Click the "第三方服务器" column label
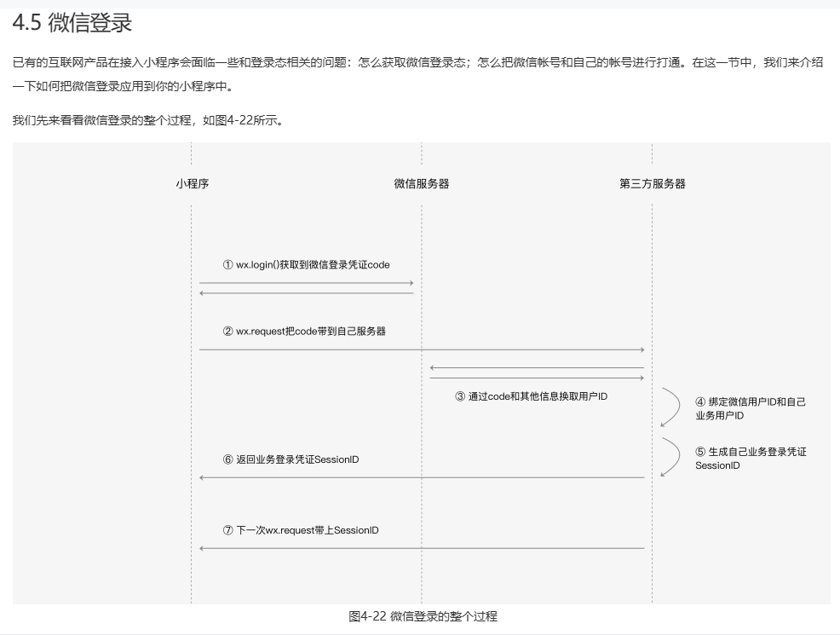This screenshot has width=840, height=635. 653,184
